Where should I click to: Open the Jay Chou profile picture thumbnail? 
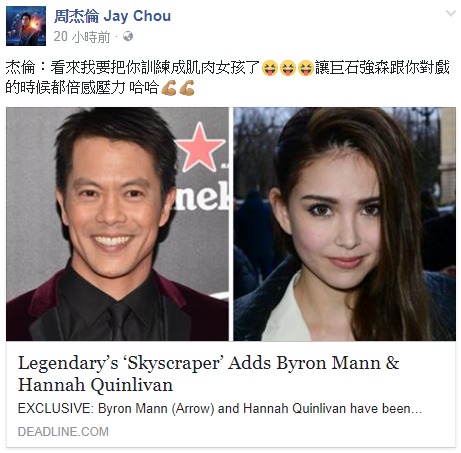(26, 26)
